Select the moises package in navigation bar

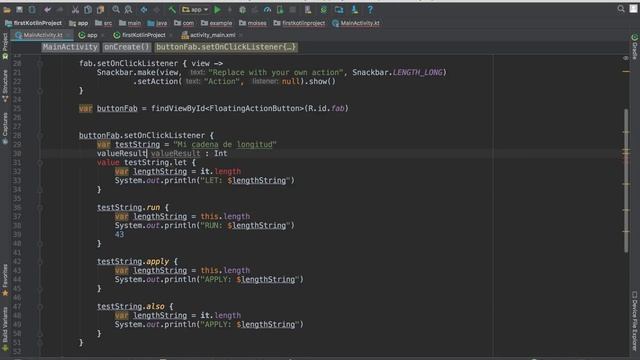click(x=253, y=23)
